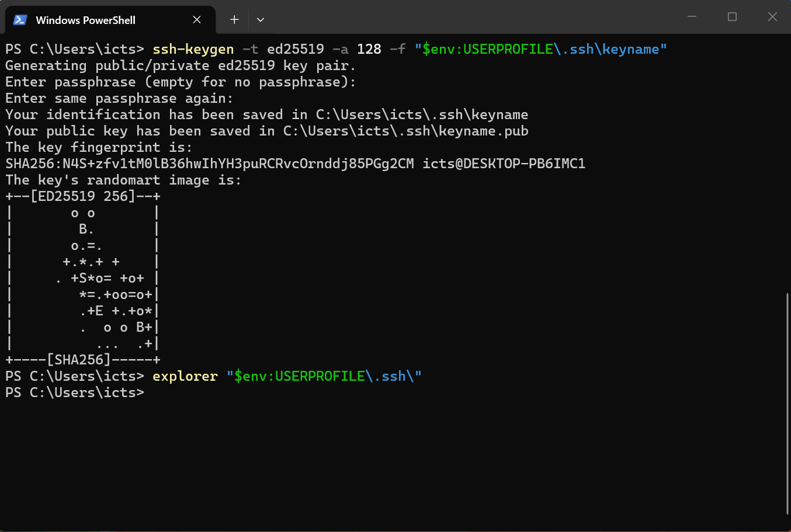Click the quoted "$env:USERPROFILE\.ssh\keyname" path argument
Image resolution: width=791 pixels, height=532 pixels.
tap(541, 50)
